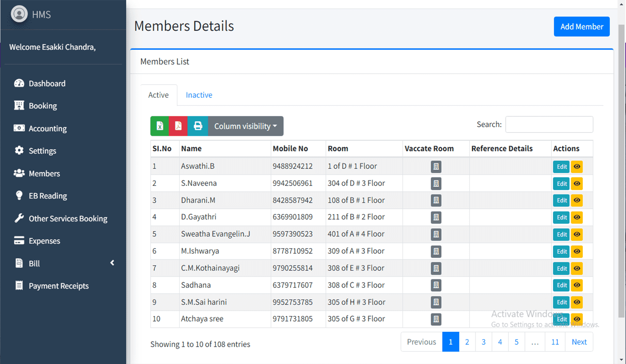Go to pagination page 5
This screenshot has width=626, height=364.
point(517,342)
